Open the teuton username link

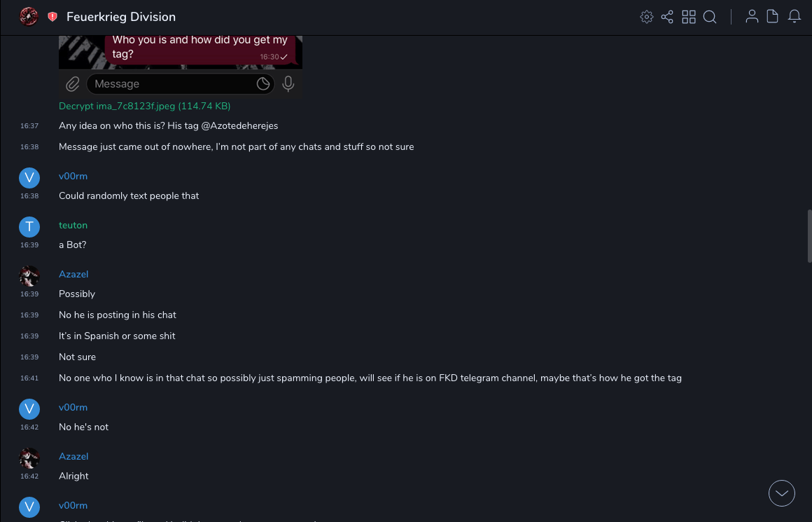tap(73, 225)
